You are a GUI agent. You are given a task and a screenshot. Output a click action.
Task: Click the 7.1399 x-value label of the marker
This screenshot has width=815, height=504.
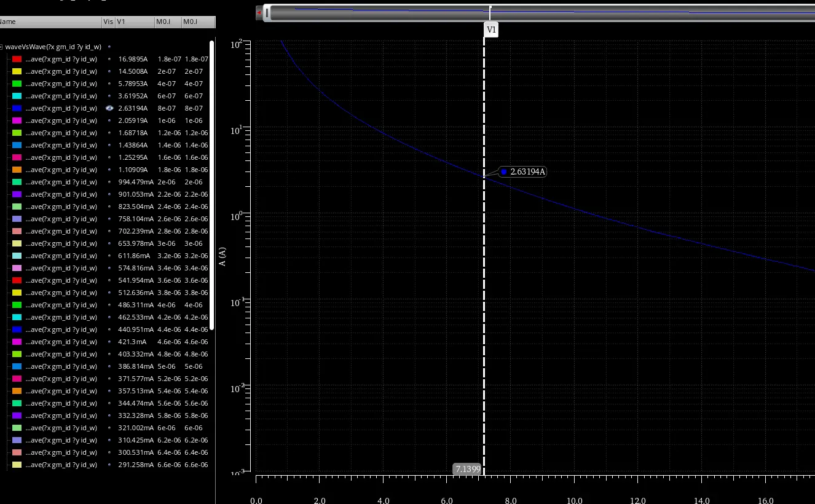click(467, 469)
